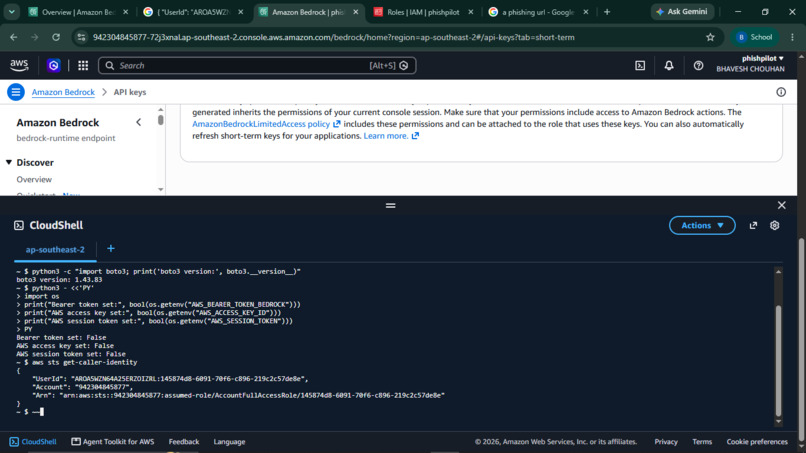Click the "Account": "942304845877" line

coord(82,387)
